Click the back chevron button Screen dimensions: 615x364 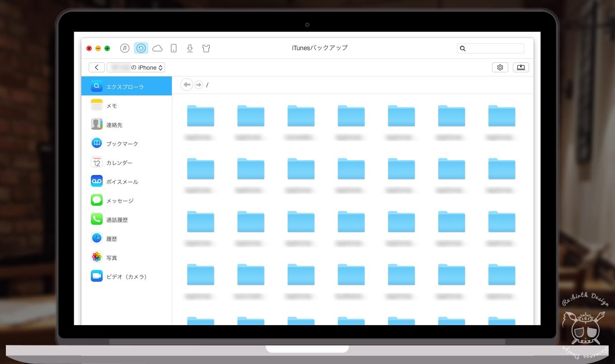[x=97, y=67]
